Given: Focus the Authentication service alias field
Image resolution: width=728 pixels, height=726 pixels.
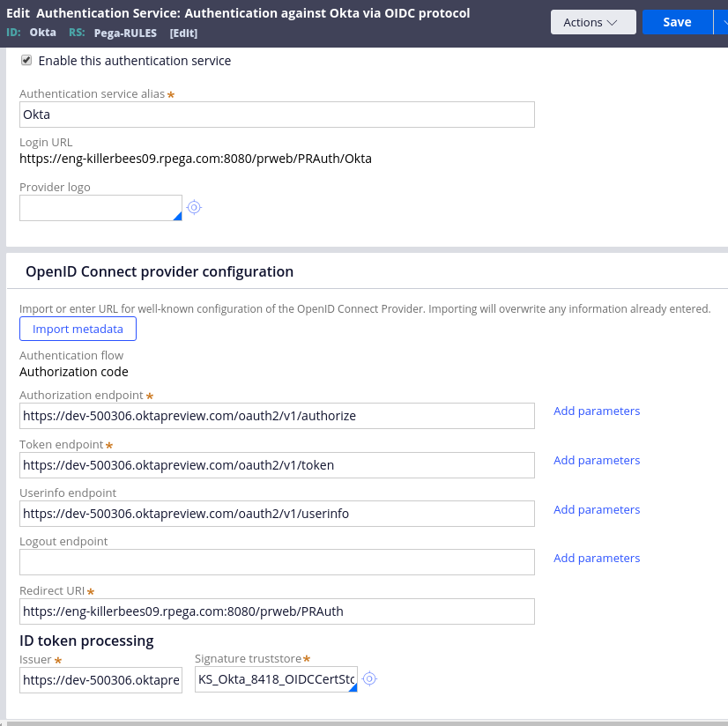Looking at the screenshot, I should click(277, 115).
